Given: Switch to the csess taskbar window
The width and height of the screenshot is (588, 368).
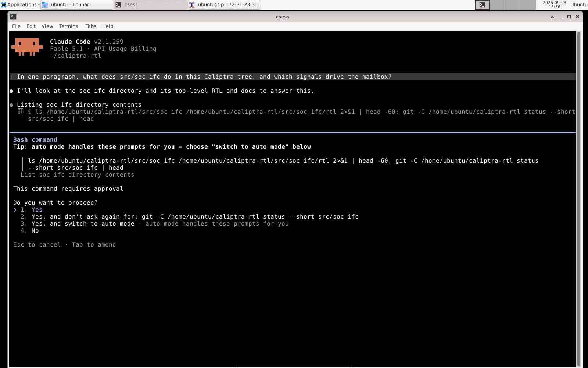Looking at the screenshot, I should (150, 4).
